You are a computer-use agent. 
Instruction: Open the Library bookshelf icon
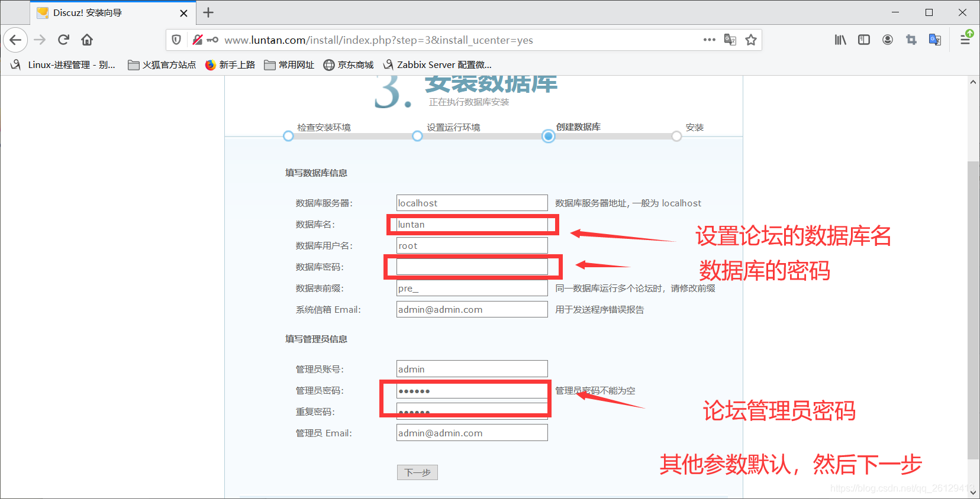(840, 40)
